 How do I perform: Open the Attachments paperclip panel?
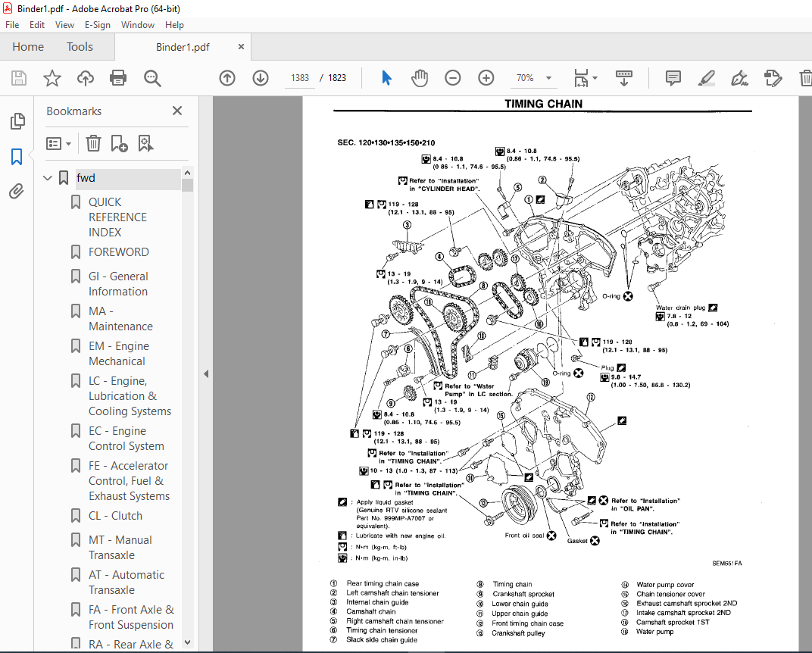[17, 192]
